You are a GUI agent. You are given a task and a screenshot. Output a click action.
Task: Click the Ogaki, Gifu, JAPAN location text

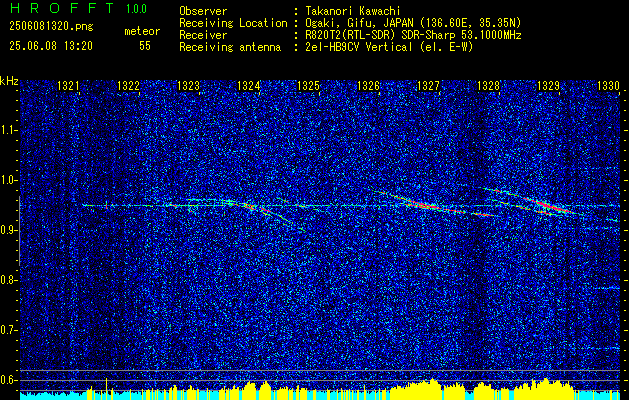tap(413, 23)
